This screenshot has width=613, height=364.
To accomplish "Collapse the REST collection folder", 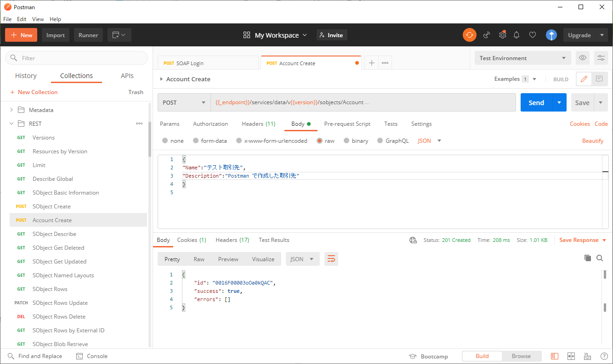I will click(11, 124).
